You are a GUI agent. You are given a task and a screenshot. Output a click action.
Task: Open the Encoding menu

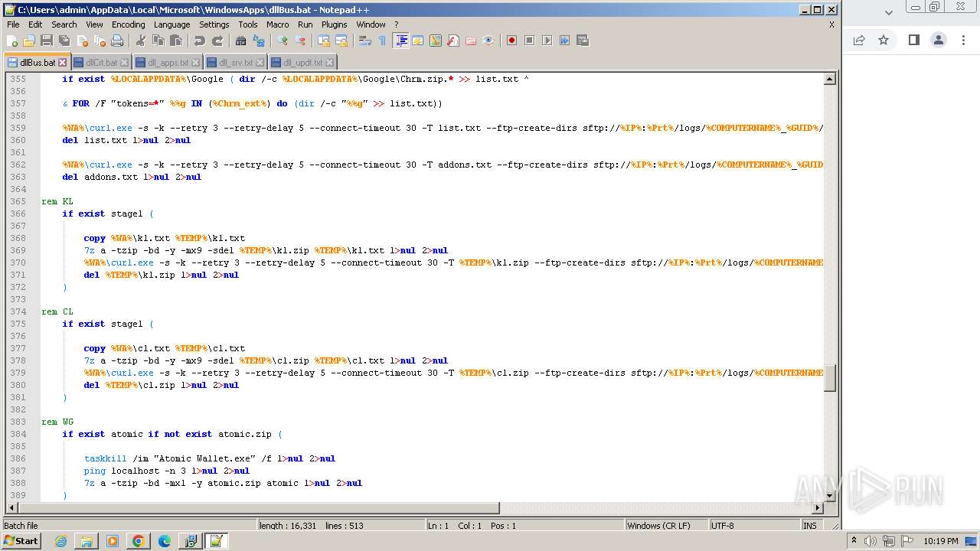point(128,24)
